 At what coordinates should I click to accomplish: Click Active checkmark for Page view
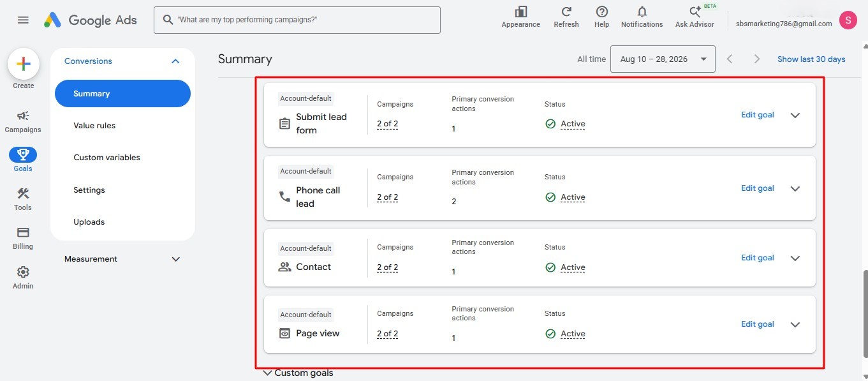click(x=550, y=334)
